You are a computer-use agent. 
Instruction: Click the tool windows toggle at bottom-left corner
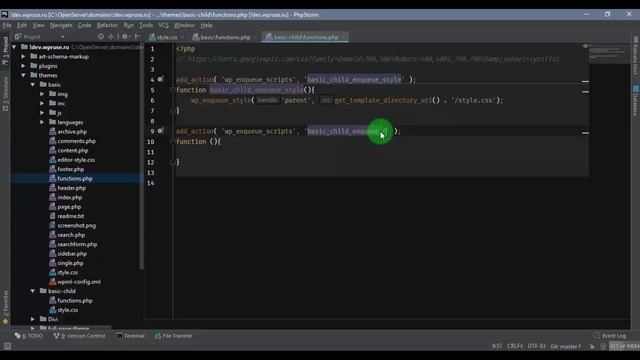pos(7,346)
